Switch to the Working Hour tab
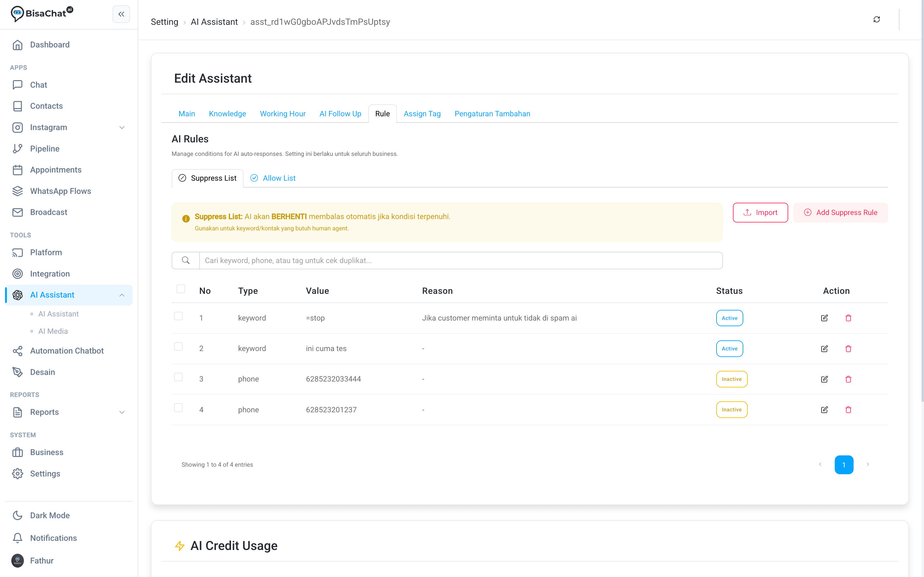Screen dimensions: 924x577 [283, 114]
